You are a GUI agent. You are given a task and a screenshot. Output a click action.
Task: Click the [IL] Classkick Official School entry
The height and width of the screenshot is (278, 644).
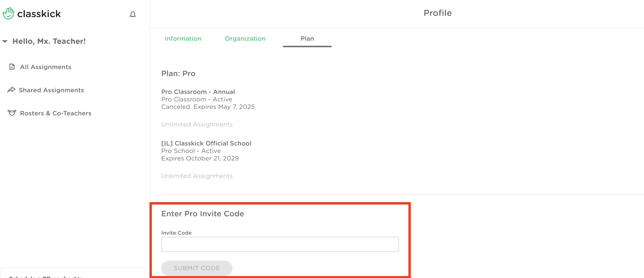click(x=206, y=143)
